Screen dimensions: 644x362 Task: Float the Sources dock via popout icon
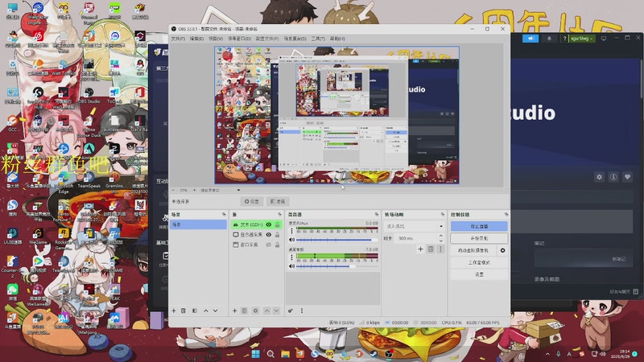coord(279,215)
